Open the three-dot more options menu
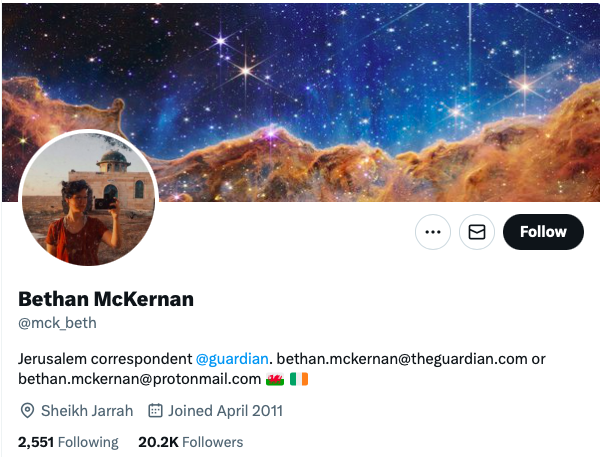 [433, 232]
